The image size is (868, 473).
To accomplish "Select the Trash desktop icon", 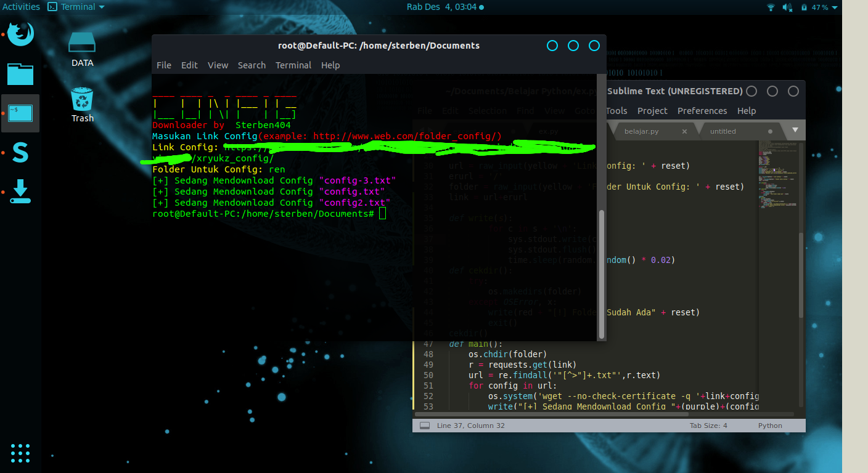I will (x=82, y=105).
